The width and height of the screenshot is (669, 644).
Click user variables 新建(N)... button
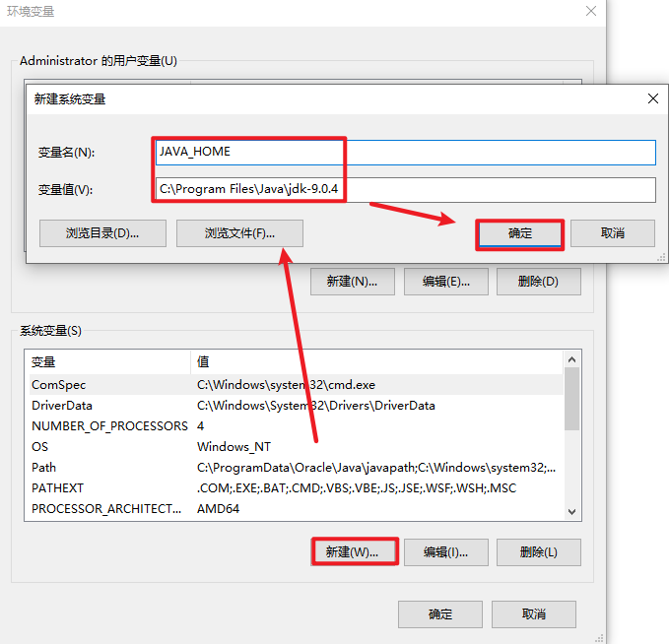click(x=352, y=281)
